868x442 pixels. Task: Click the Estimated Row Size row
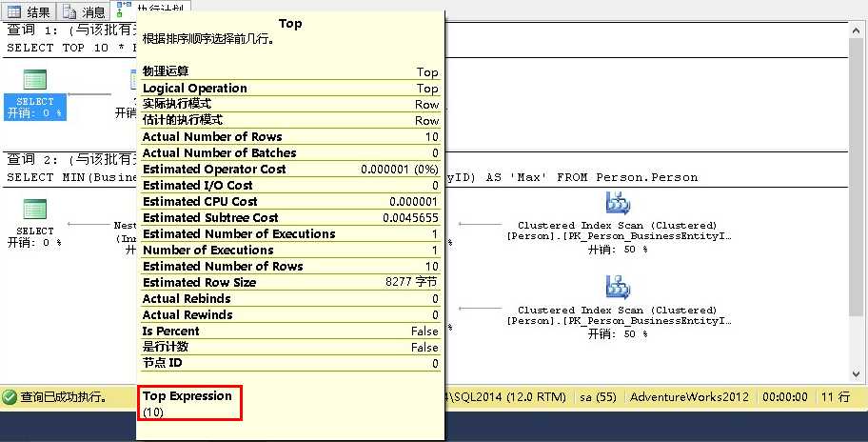tap(290, 283)
